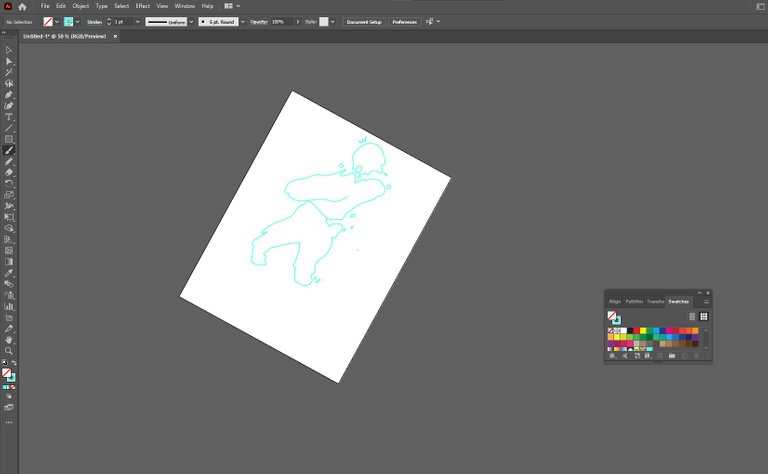Close the Untitled-1 document tab
Image resolution: width=768 pixels, height=474 pixels.
[x=116, y=36]
